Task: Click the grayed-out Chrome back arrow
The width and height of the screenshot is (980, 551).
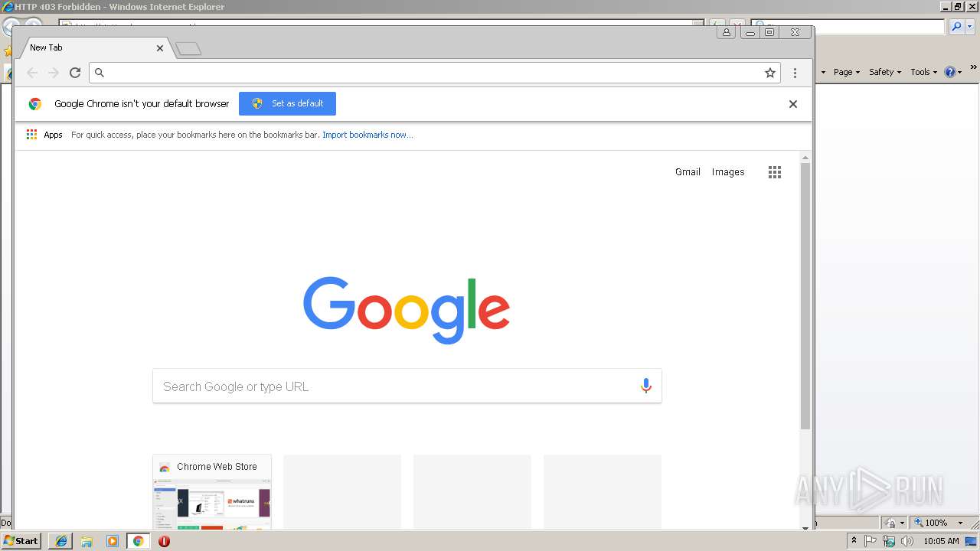Action: (32, 73)
